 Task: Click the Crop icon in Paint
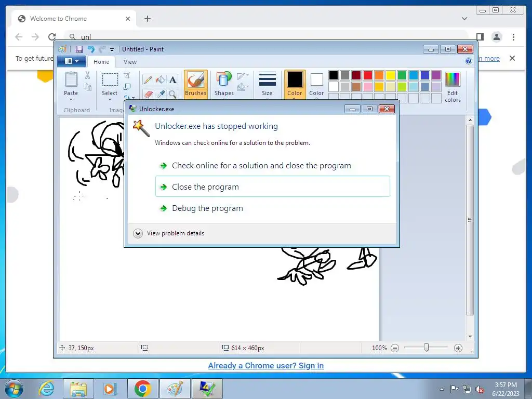(x=127, y=75)
